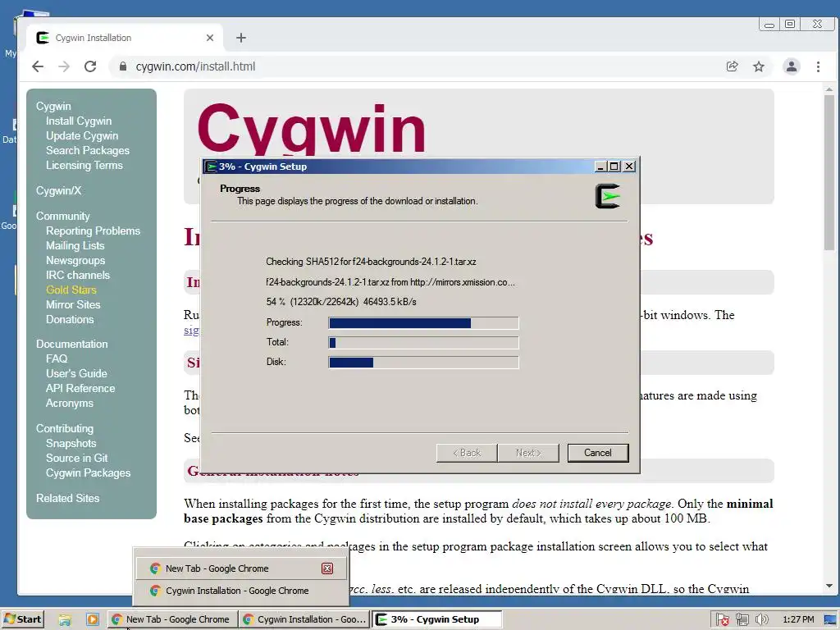
Task: Open a new Chrome tab with plus
Action: pos(241,38)
